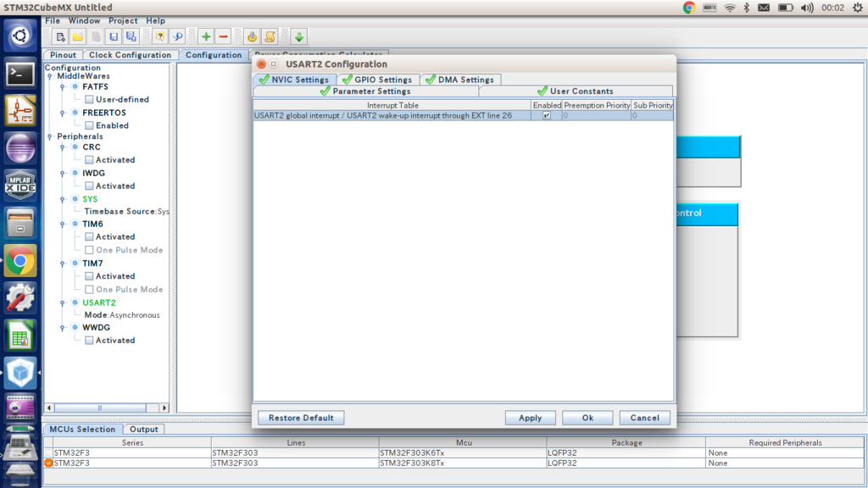Activate the TIM6 checkbox

pyautogui.click(x=89, y=237)
